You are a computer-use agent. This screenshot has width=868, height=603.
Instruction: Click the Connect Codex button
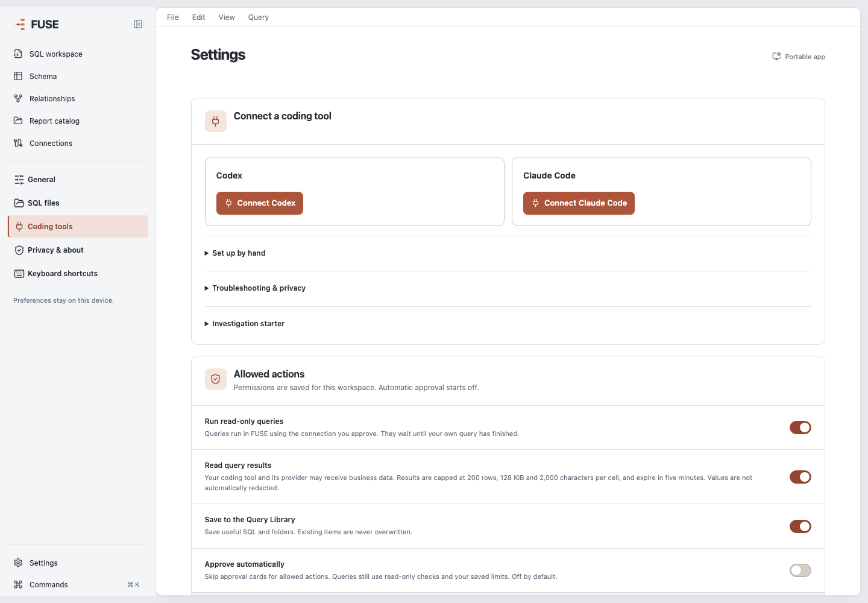click(260, 203)
